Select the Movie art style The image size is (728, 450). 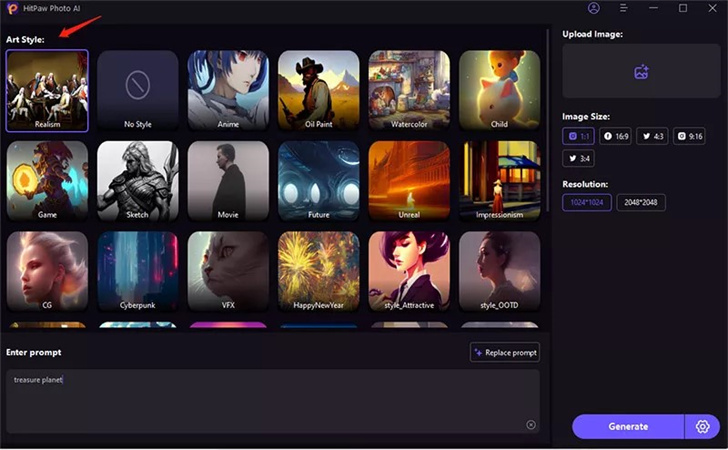[228, 181]
